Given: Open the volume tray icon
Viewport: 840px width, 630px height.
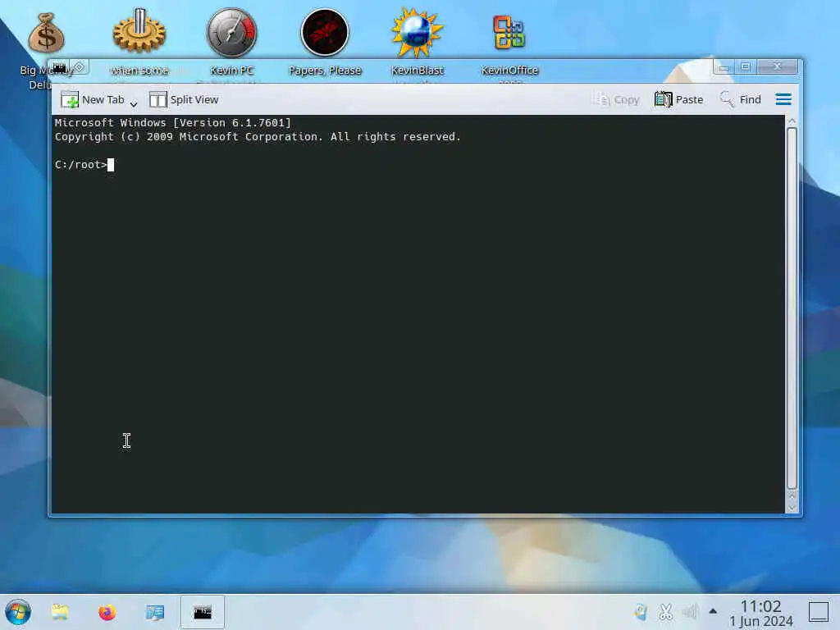Looking at the screenshot, I should click(x=691, y=612).
